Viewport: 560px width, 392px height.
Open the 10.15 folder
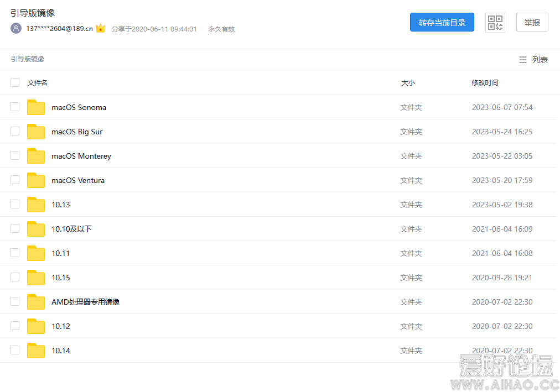tap(61, 278)
